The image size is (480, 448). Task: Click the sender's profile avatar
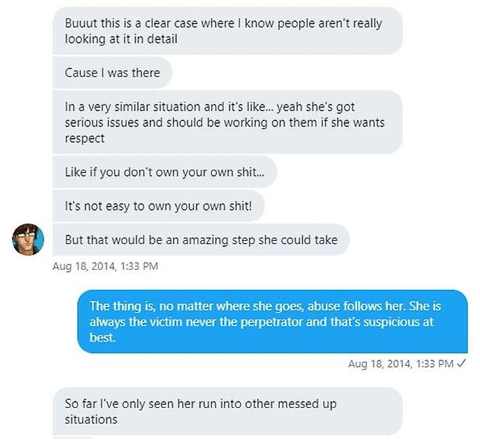pyautogui.click(x=28, y=239)
